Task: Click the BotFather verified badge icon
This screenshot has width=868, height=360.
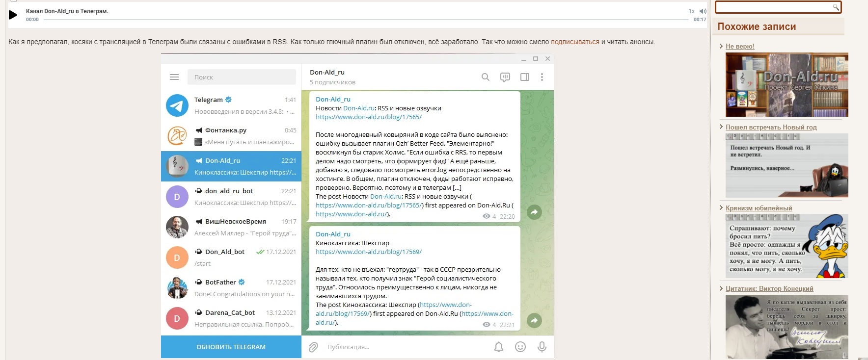Action: 242,282
